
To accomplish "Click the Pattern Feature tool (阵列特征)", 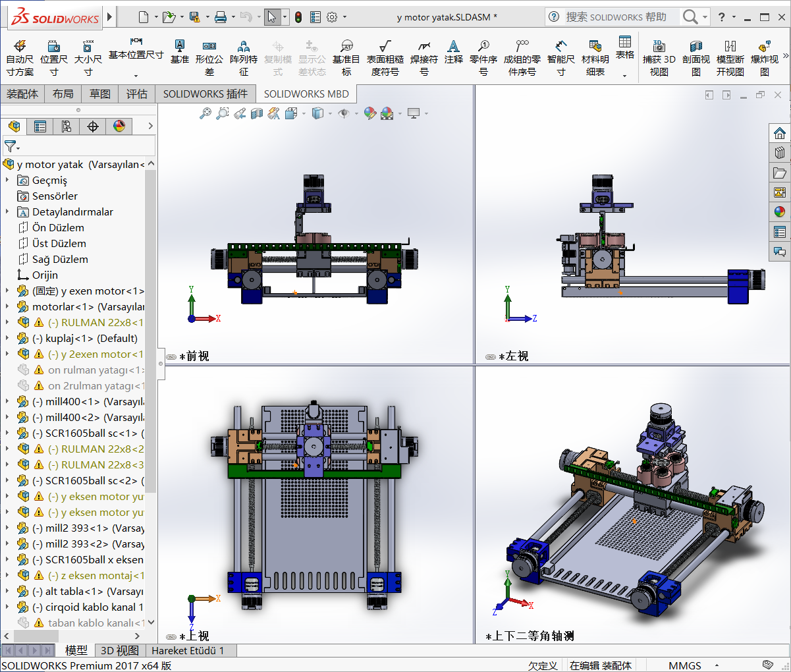I will tap(244, 57).
